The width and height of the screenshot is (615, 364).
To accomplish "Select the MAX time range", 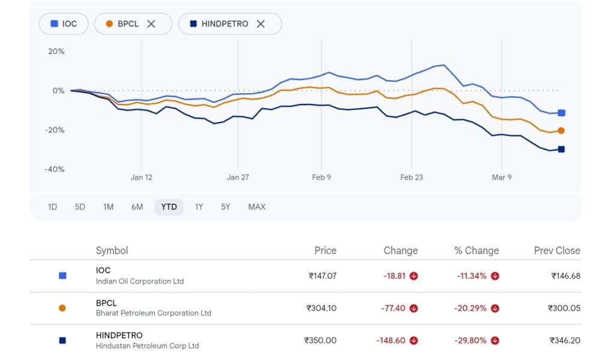I will (x=256, y=207).
